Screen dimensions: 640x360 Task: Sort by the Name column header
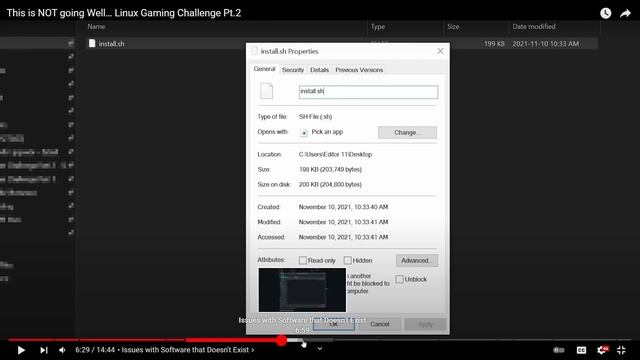pos(96,27)
